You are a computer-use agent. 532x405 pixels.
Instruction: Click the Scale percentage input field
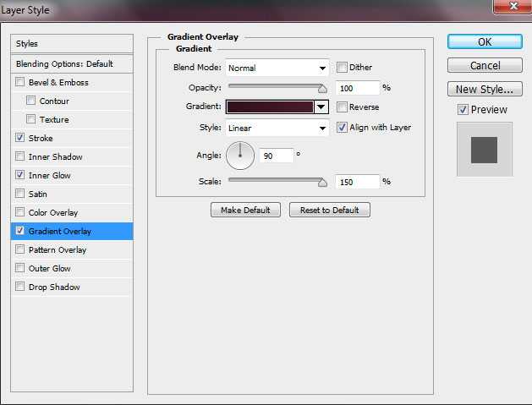358,182
